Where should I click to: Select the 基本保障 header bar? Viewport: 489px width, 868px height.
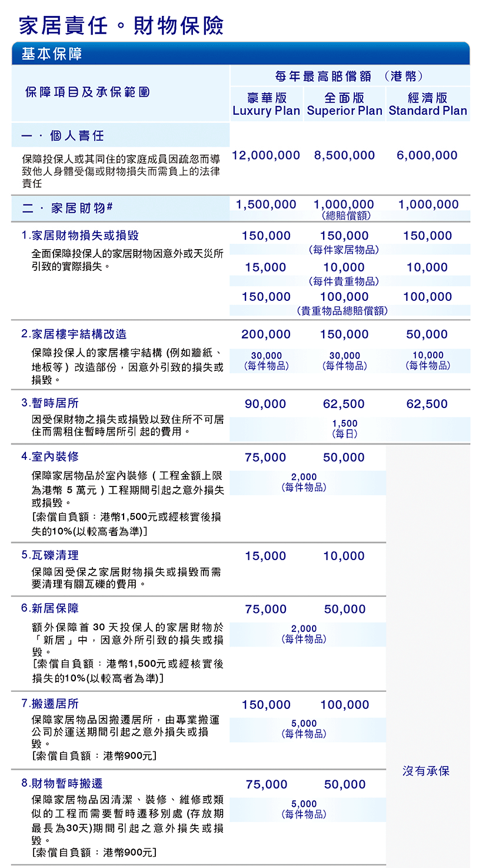52,54
